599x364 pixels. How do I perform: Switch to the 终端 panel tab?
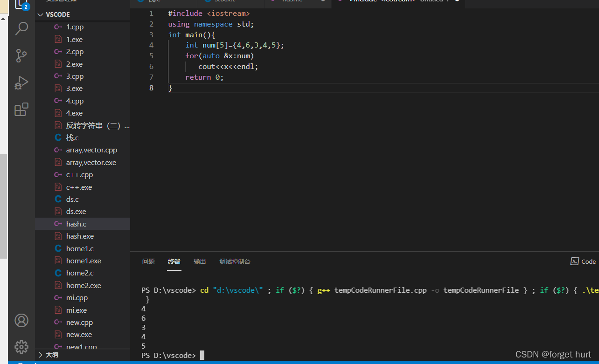click(x=174, y=261)
